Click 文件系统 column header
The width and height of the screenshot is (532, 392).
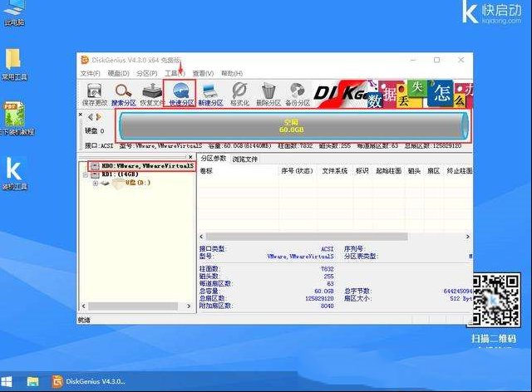pos(334,170)
